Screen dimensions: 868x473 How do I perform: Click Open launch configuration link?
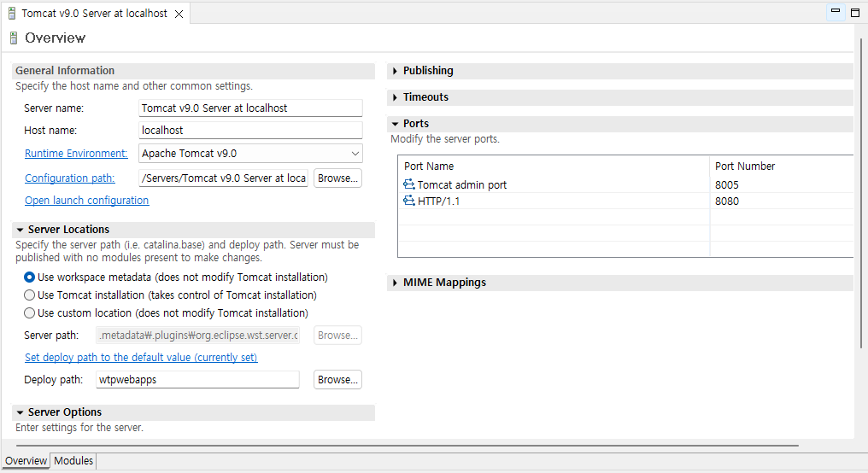coord(87,201)
